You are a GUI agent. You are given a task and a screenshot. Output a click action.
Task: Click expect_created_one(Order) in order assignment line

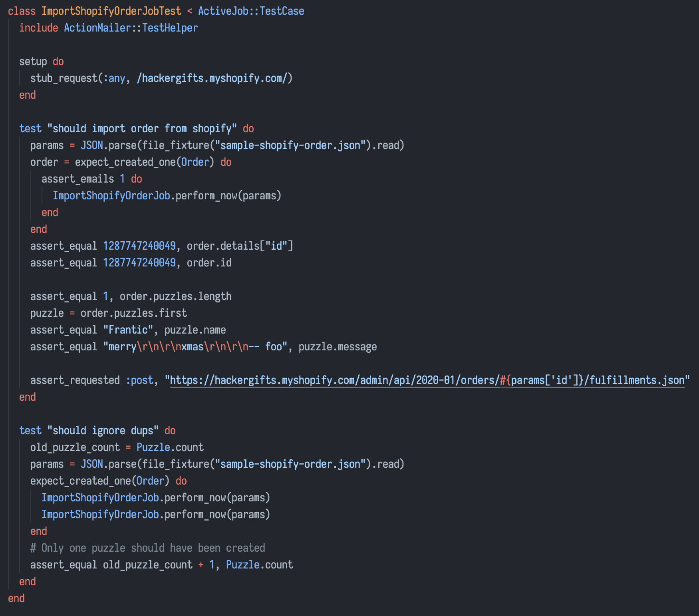click(x=145, y=162)
